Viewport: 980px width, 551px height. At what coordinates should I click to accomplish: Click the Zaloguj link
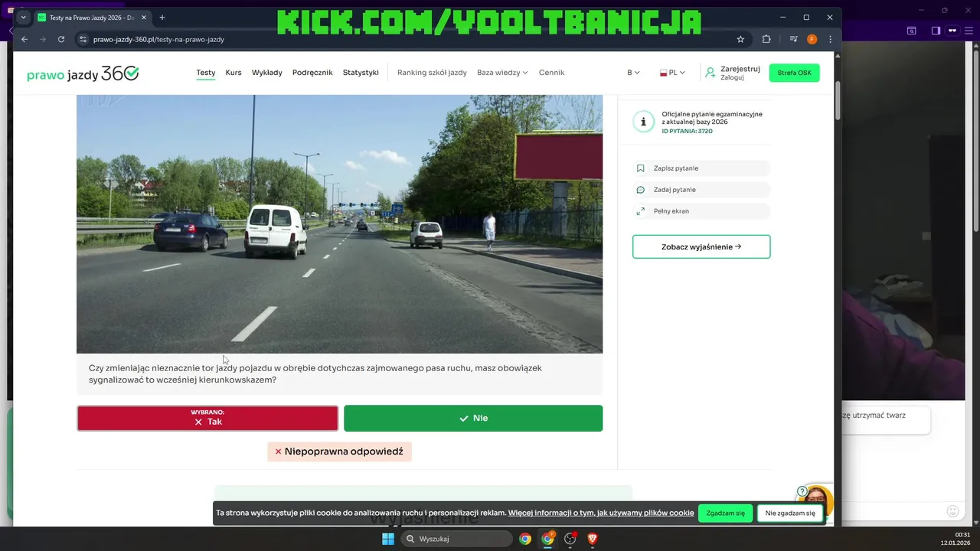732,77
